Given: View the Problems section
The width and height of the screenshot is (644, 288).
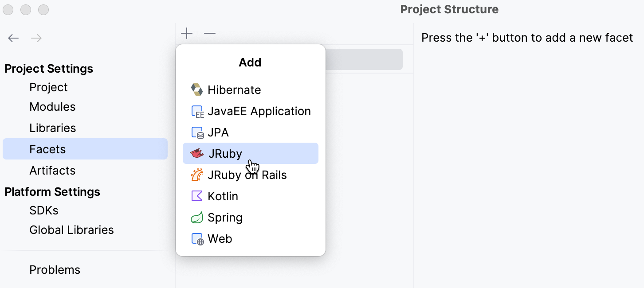Looking at the screenshot, I should [x=55, y=269].
